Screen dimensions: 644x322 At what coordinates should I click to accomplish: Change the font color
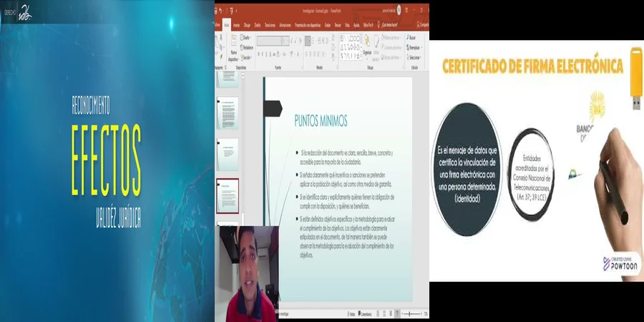[298, 54]
